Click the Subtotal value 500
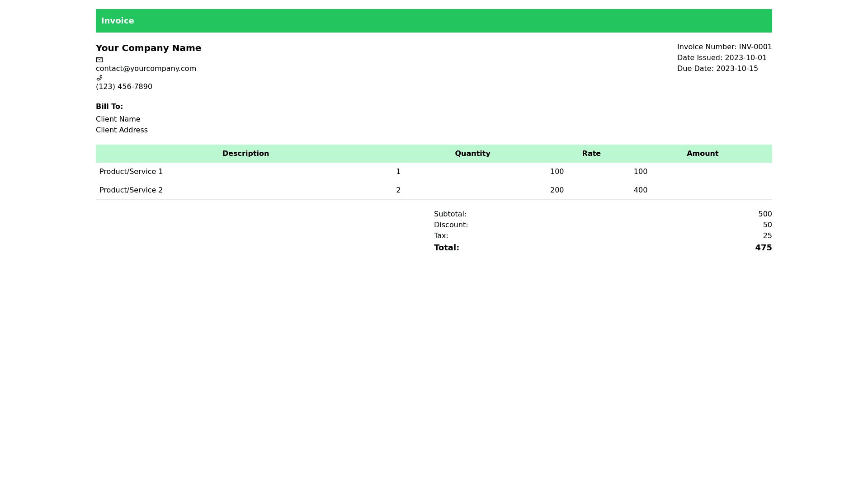Screen dimensions: 868x488 (x=765, y=214)
